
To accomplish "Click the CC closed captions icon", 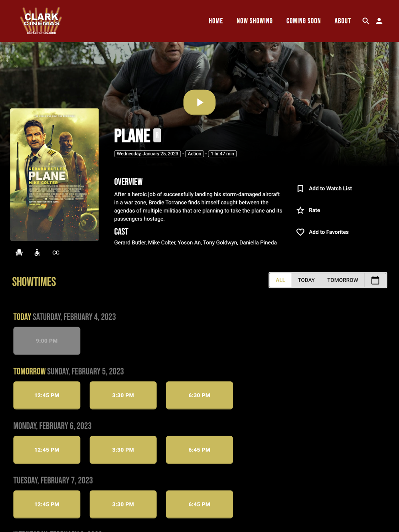I will coord(56,253).
